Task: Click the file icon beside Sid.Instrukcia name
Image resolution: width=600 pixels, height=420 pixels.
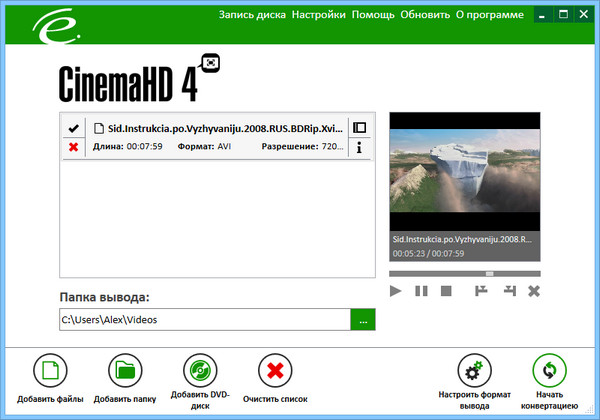Action: click(x=99, y=128)
